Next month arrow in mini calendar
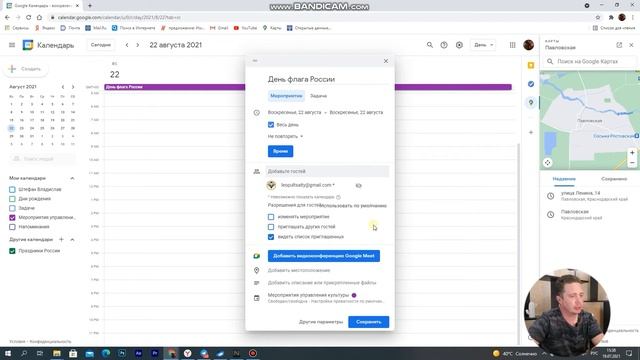Image resolution: width=640 pixels, height=360 pixels. coord(73,87)
